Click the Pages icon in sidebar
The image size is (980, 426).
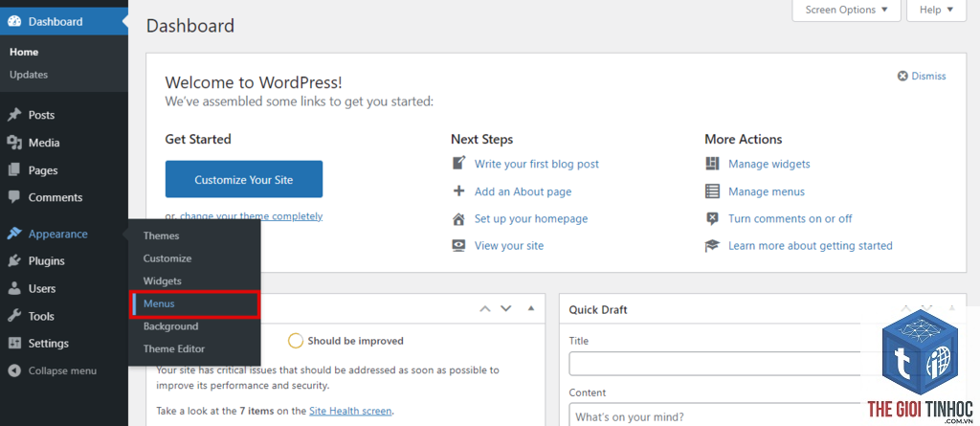click(x=13, y=170)
